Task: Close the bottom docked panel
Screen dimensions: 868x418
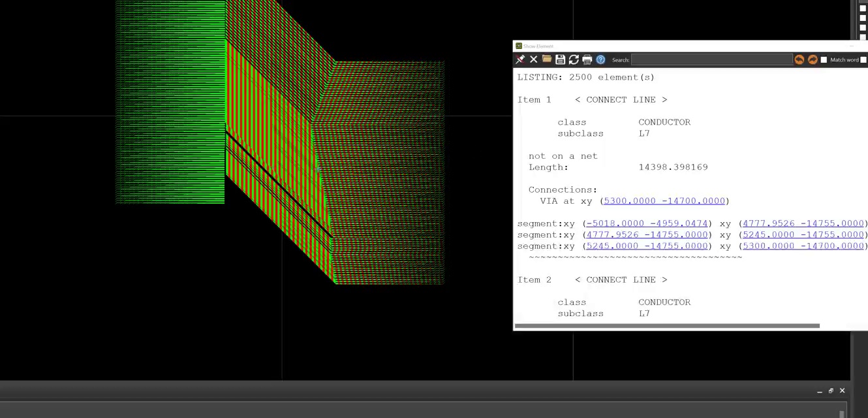Action: (842, 391)
